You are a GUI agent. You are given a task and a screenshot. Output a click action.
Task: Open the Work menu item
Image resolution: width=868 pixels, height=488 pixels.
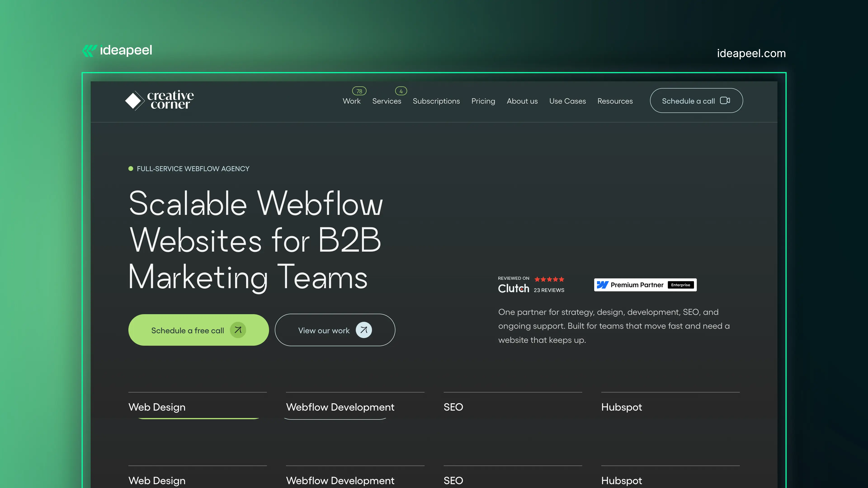pyautogui.click(x=351, y=101)
